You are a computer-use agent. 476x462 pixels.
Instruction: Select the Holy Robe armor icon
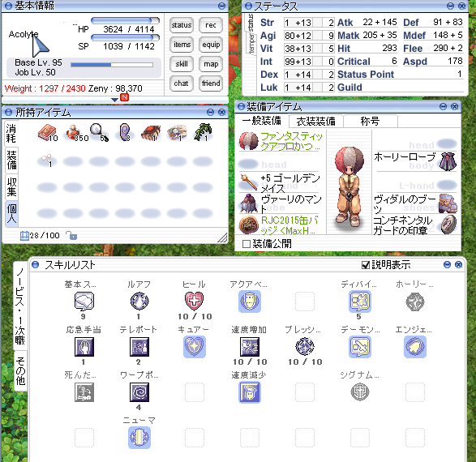click(448, 161)
